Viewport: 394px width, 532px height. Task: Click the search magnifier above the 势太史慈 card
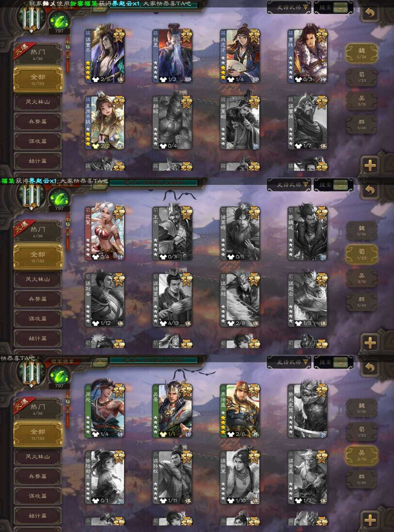(340, 362)
